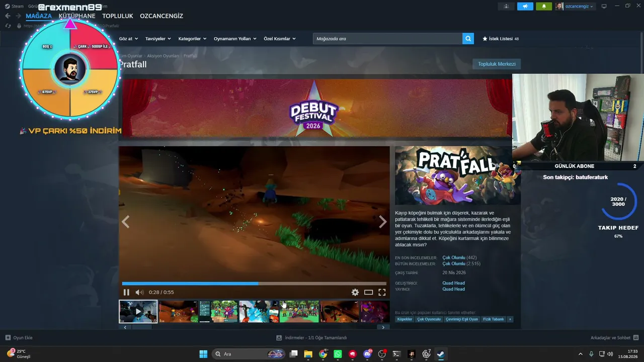Open Oynamanın Yolları dropdown
Image resolution: width=644 pixels, height=362 pixels.
pyautogui.click(x=235, y=39)
